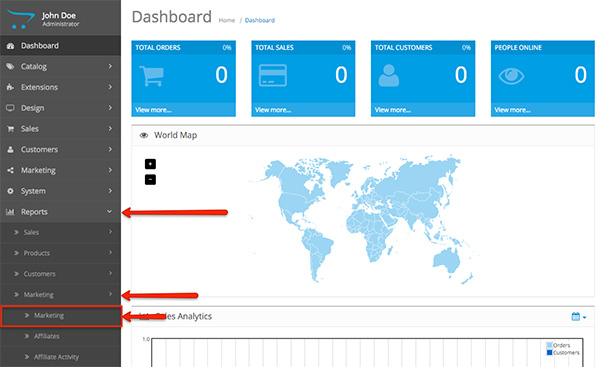The image size is (600, 367).
Task: Open Affiliate Activity report item
Action: [x=60, y=357]
